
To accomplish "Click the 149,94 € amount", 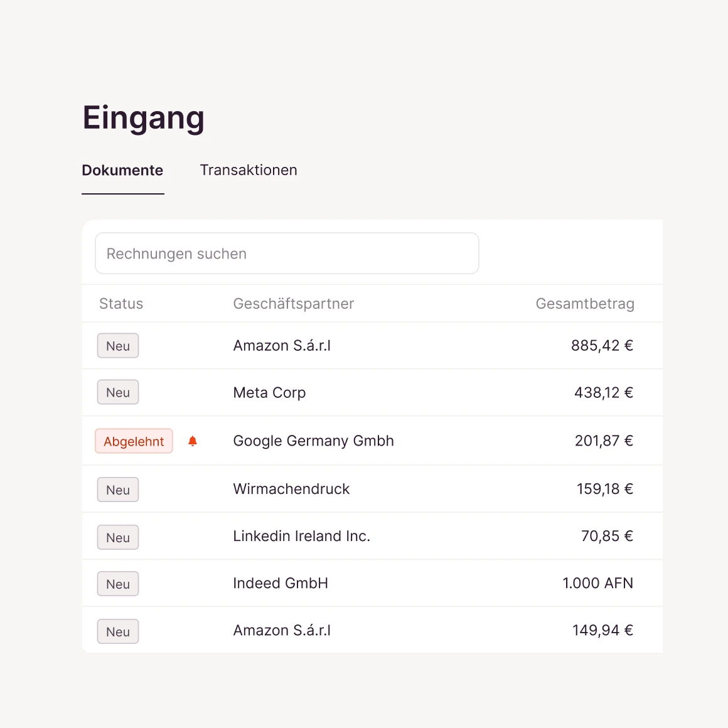I will click(x=602, y=631).
